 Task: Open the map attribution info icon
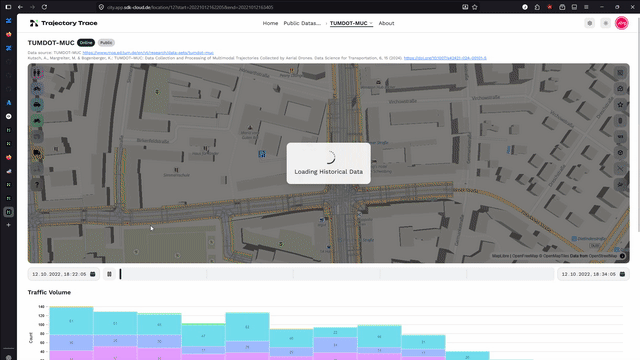[x=622, y=256]
